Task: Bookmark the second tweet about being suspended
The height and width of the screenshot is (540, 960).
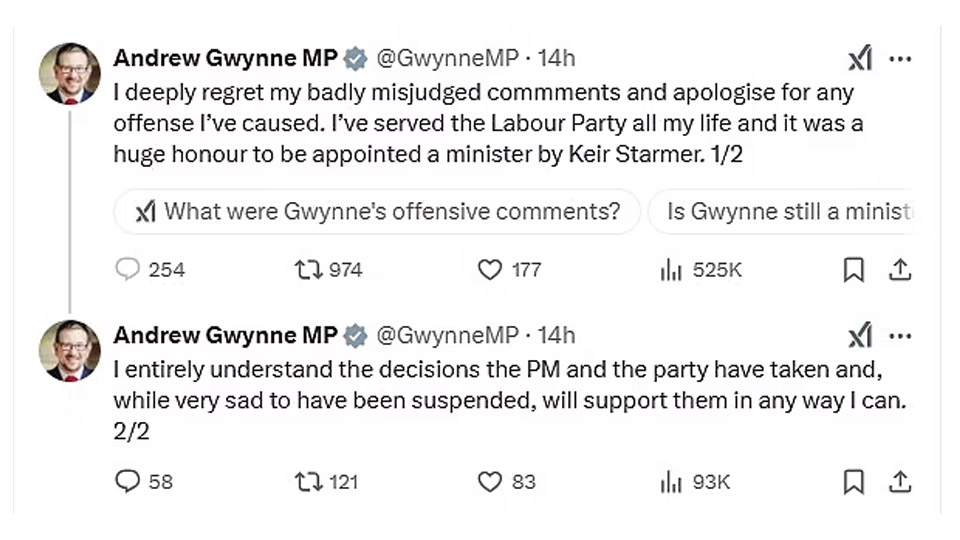Action: click(x=853, y=482)
